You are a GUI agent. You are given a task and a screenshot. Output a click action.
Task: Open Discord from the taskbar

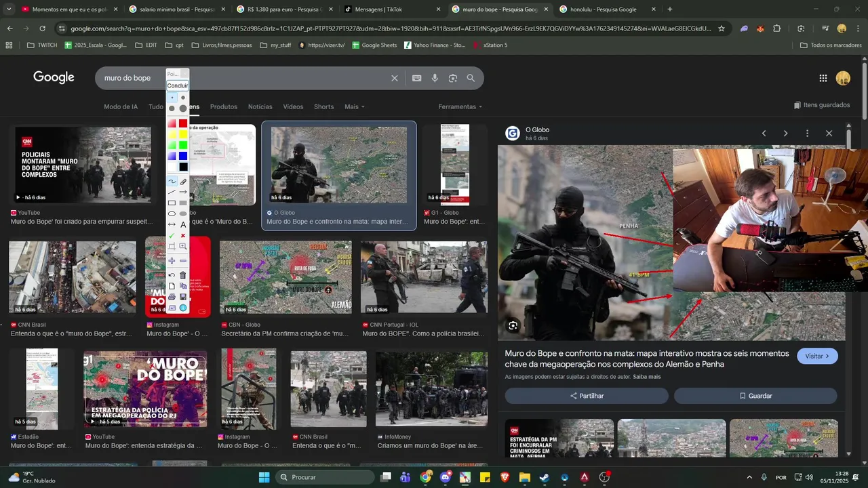click(x=446, y=477)
